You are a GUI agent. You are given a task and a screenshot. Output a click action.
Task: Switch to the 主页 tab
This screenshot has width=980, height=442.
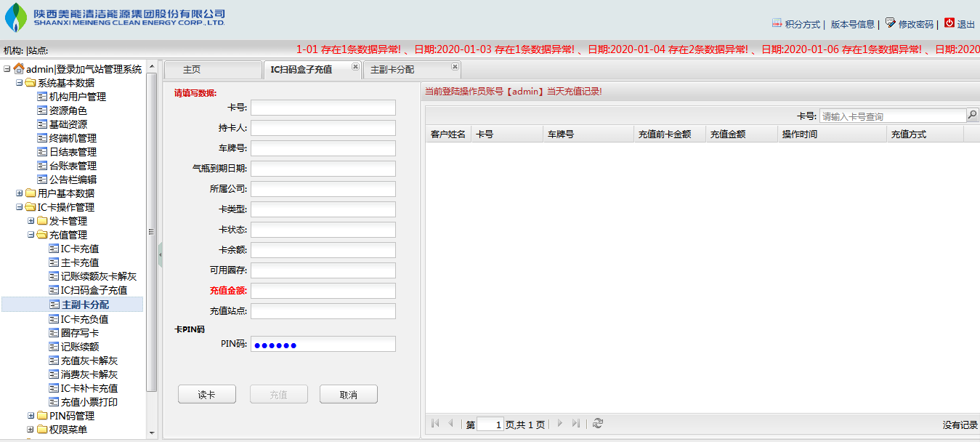(x=192, y=70)
